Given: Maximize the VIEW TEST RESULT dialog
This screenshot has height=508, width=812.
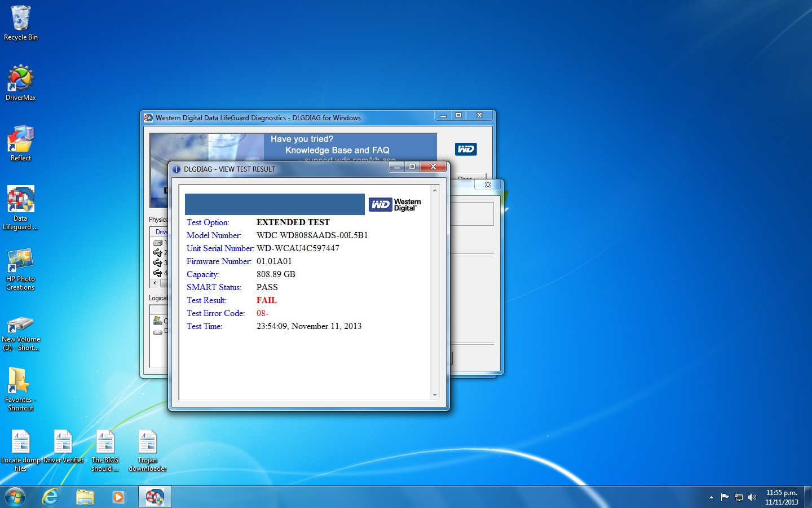Looking at the screenshot, I should 412,167.
